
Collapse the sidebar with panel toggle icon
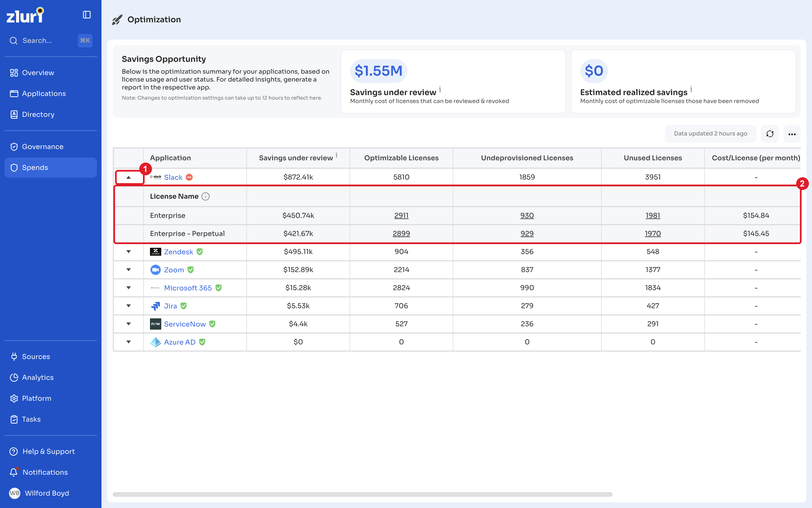[x=87, y=15]
